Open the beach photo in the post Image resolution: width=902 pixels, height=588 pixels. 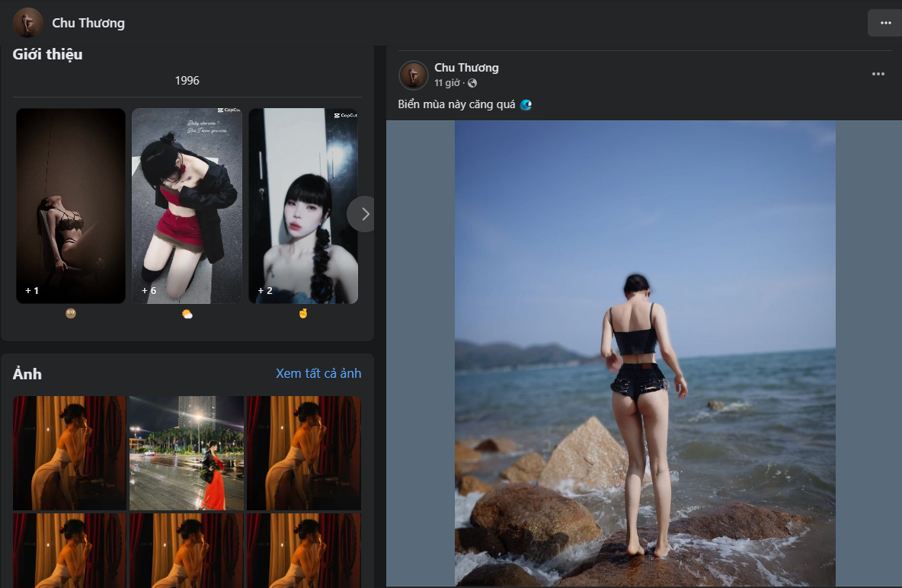[x=645, y=353]
